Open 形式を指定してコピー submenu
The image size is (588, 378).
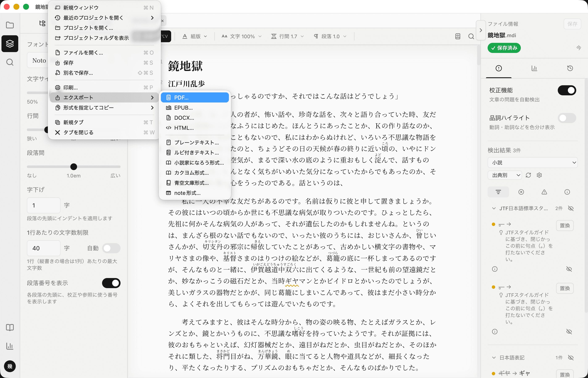pyautogui.click(x=105, y=108)
